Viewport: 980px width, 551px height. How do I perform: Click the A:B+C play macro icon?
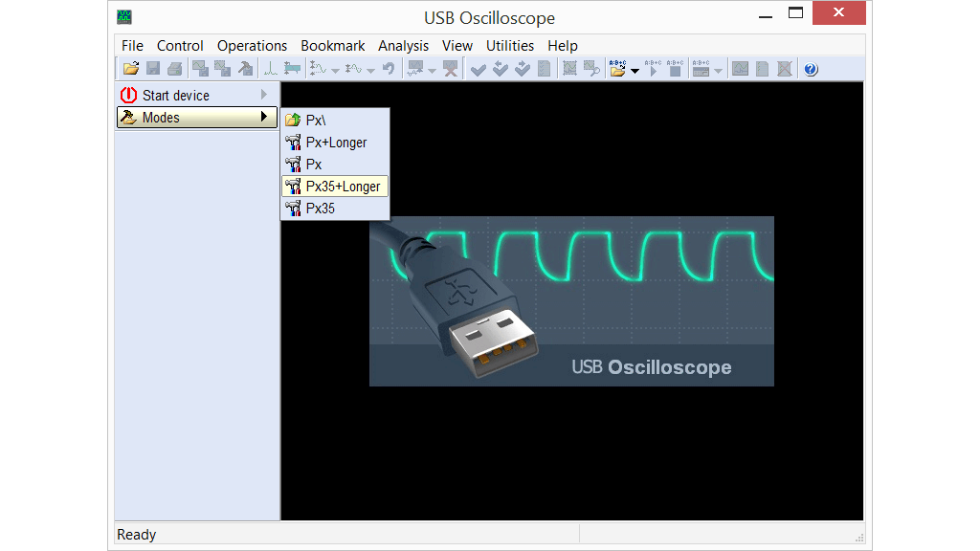653,69
